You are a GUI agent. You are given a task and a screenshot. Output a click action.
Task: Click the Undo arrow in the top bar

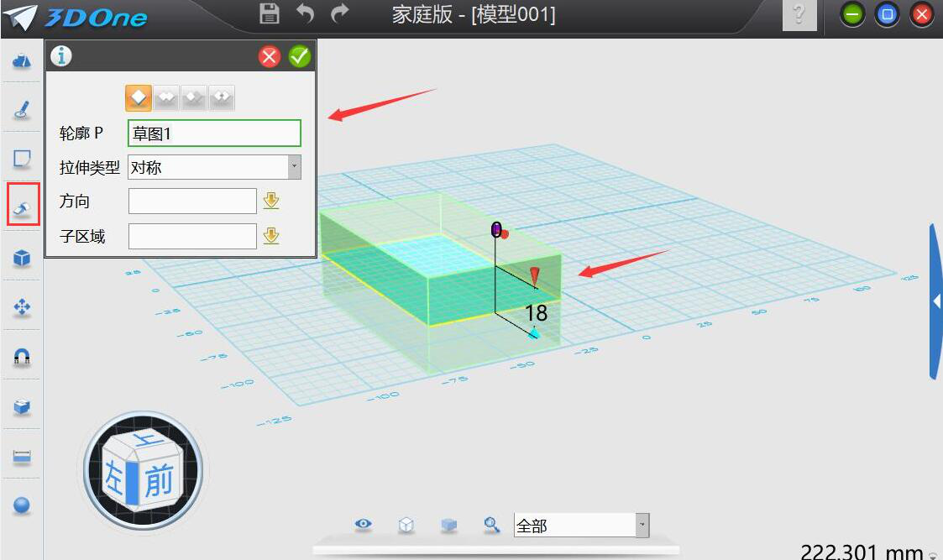pyautogui.click(x=304, y=13)
